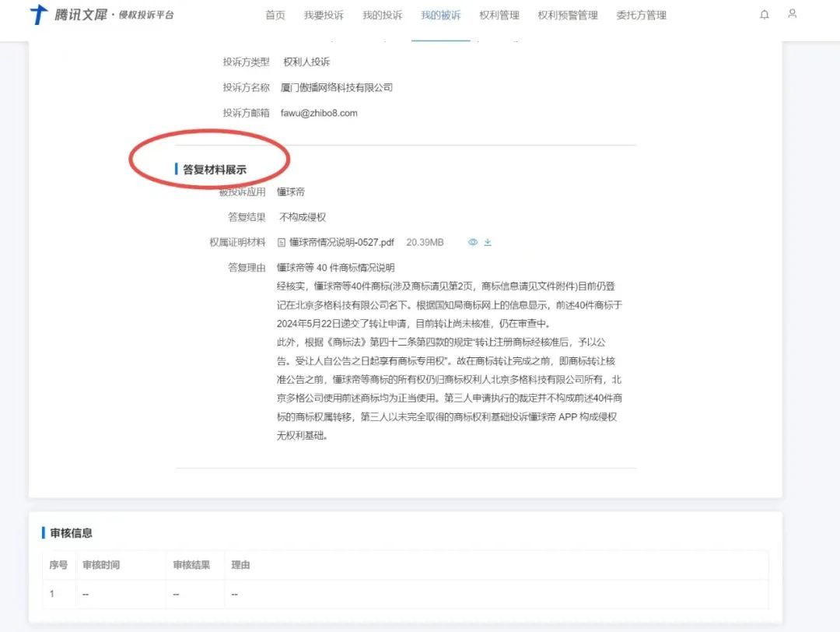Viewport: 840px width, 632px height.
Task: Click row number 1 cell
Action: (52, 594)
